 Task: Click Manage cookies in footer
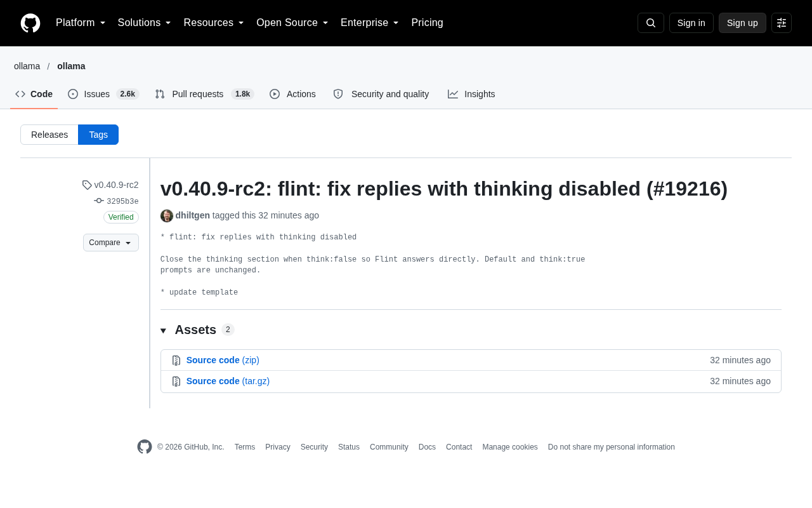(510, 447)
